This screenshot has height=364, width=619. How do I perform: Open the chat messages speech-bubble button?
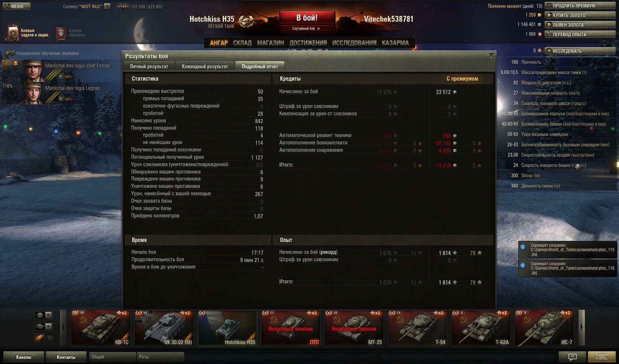click(x=572, y=357)
